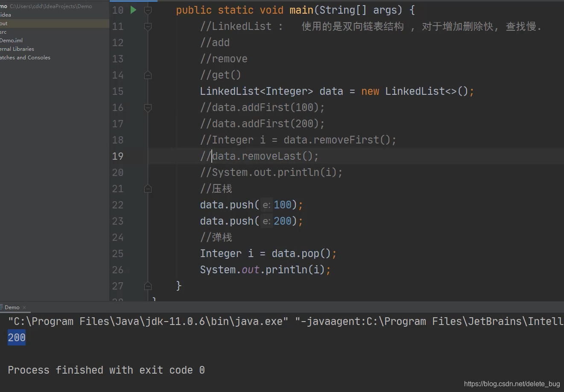Select the .idea folder in project tree
564x392 pixels.
(6, 15)
